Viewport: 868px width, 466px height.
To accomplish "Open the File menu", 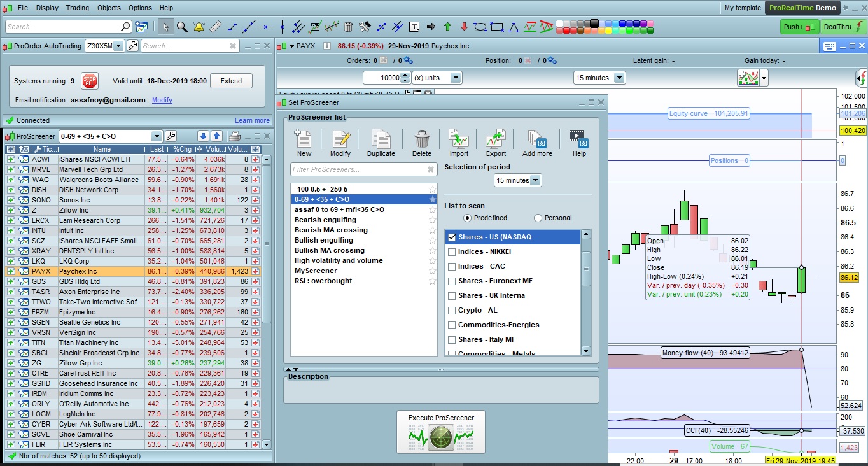I will tap(23, 8).
